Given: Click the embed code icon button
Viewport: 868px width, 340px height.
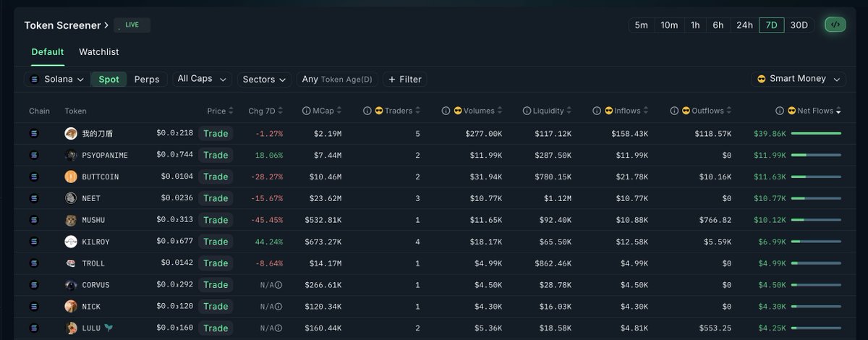Looking at the screenshot, I should point(835,25).
